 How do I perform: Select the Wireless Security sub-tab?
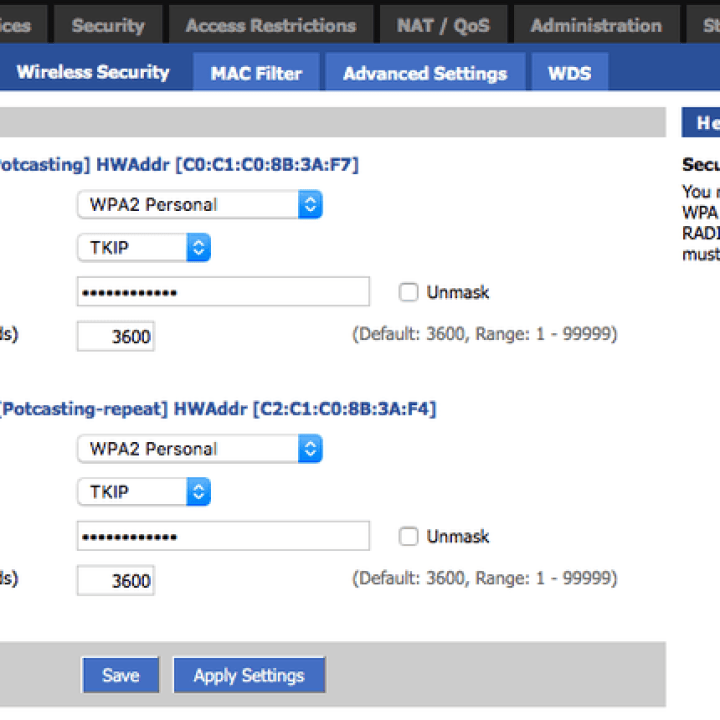(x=93, y=72)
